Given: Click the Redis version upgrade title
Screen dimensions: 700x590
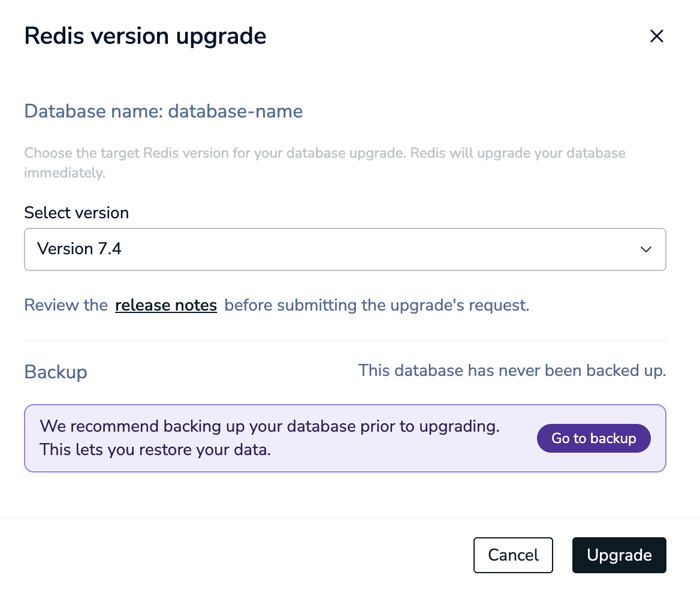Looking at the screenshot, I should pyautogui.click(x=145, y=36).
